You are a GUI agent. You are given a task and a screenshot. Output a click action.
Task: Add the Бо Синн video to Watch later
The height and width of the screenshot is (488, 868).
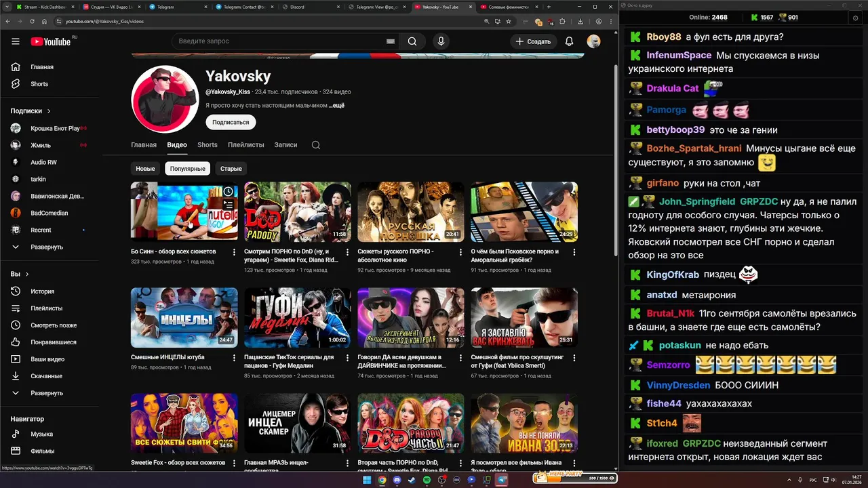(229, 192)
